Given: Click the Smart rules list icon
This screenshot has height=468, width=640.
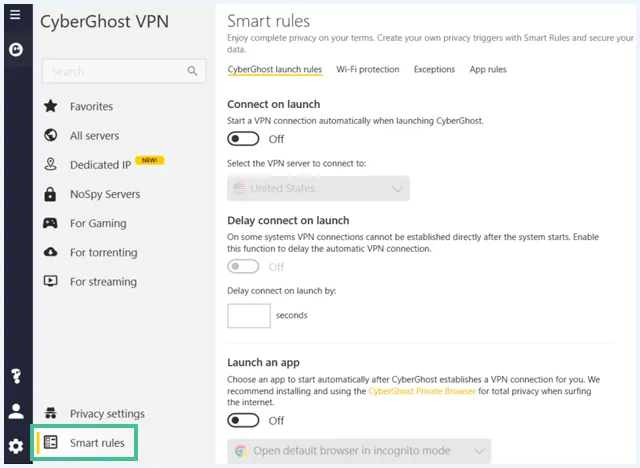Looking at the screenshot, I should [x=51, y=442].
